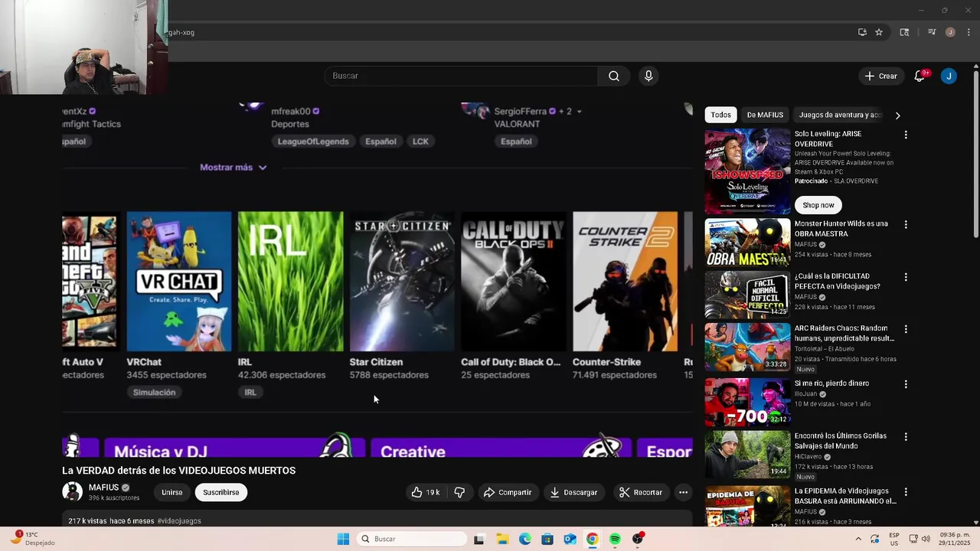980x551 pixels.
Task: Open options for La EPIDEMIA de Videojuegos
Action: 906,492
